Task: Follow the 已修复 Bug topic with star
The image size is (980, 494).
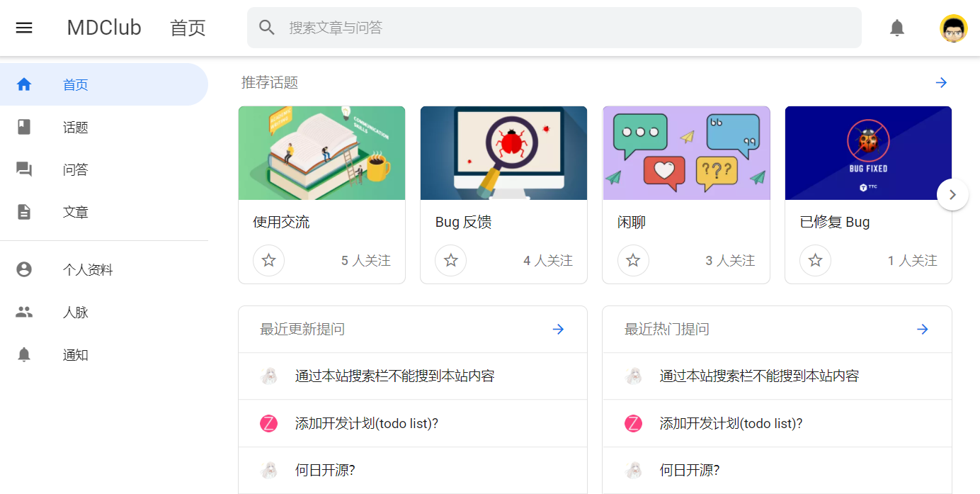Action: (x=815, y=260)
